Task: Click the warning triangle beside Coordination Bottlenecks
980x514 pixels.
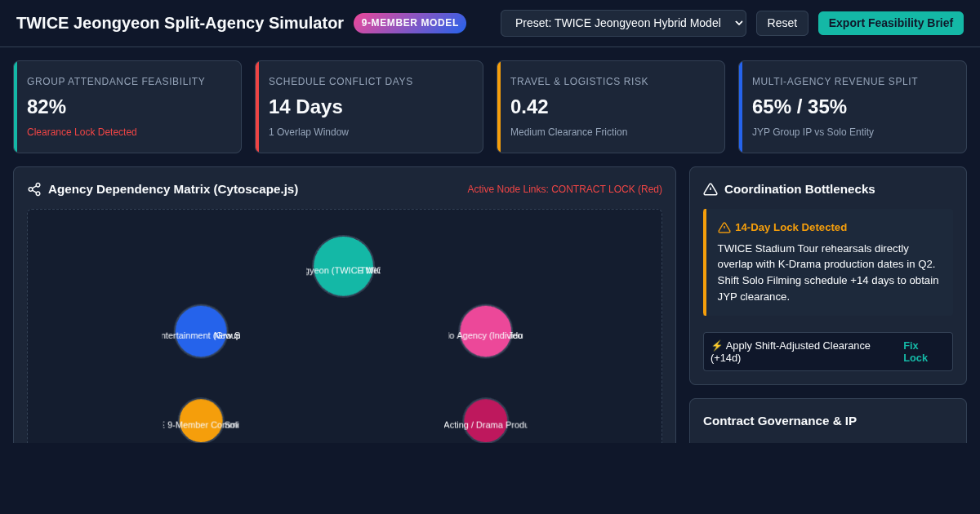Action: [710, 189]
